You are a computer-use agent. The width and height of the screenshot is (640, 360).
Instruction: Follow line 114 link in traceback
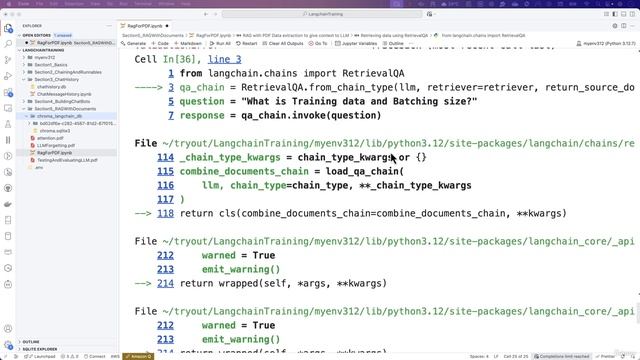coord(165,158)
